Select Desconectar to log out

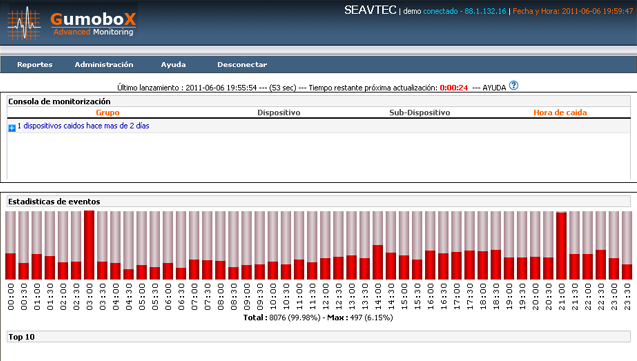coord(242,65)
